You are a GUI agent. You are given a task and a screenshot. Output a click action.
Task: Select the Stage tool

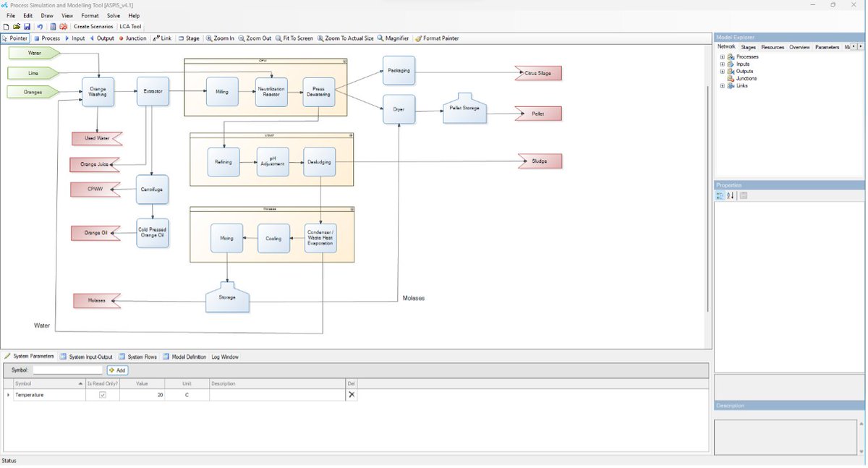pyautogui.click(x=189, y=38)
